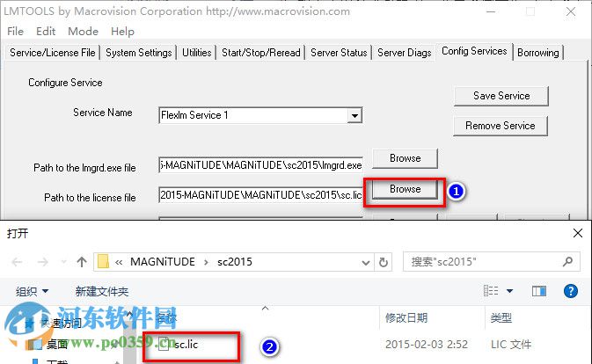This screenshot has height=364, width=592.
Task: Open the dialog help icon
Action: point(571,291)
